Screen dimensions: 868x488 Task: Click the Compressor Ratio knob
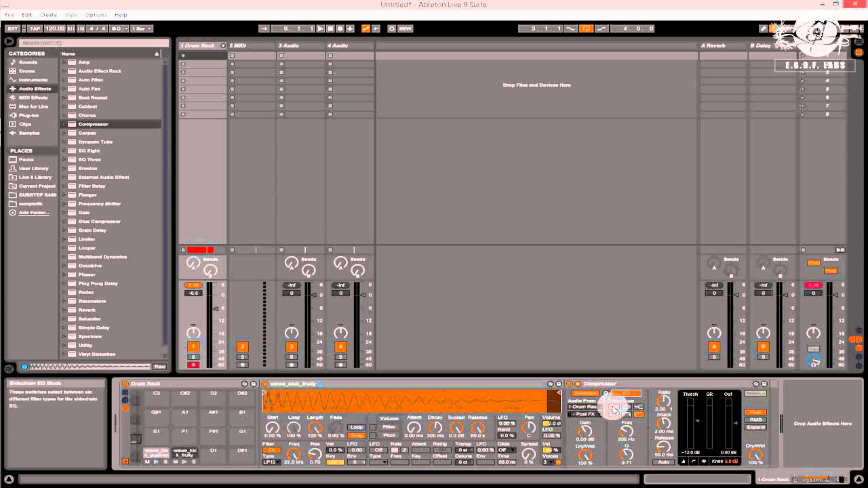tap(663, 401)
